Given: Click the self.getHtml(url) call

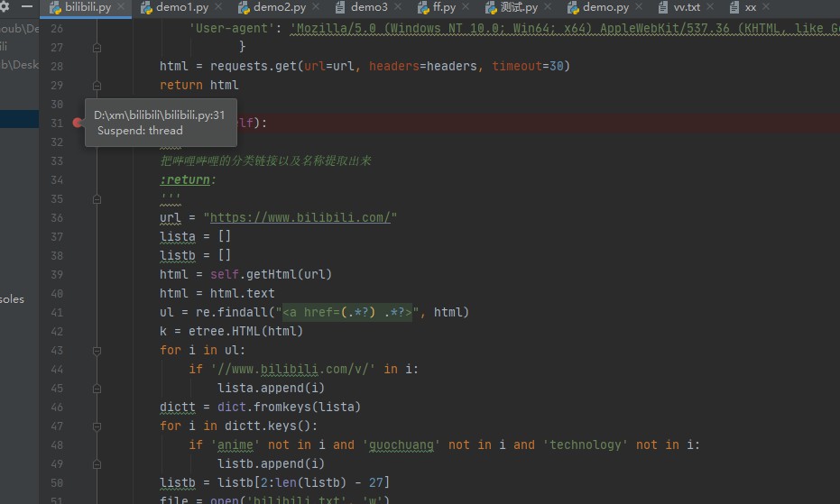Looking at the screenshot, I should point(271,275).
